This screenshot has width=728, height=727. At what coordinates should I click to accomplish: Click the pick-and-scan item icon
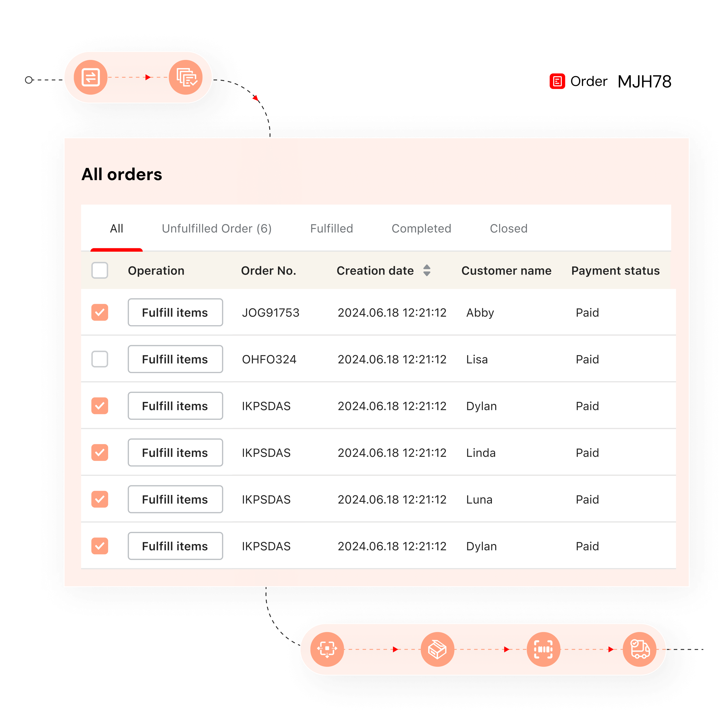[x=327, y=649]
